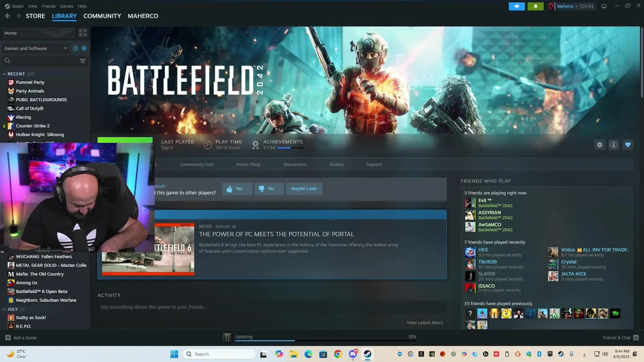644x362 pixels.
Task: Open the Steam announcements megaphone button
Action: [517, 6]
